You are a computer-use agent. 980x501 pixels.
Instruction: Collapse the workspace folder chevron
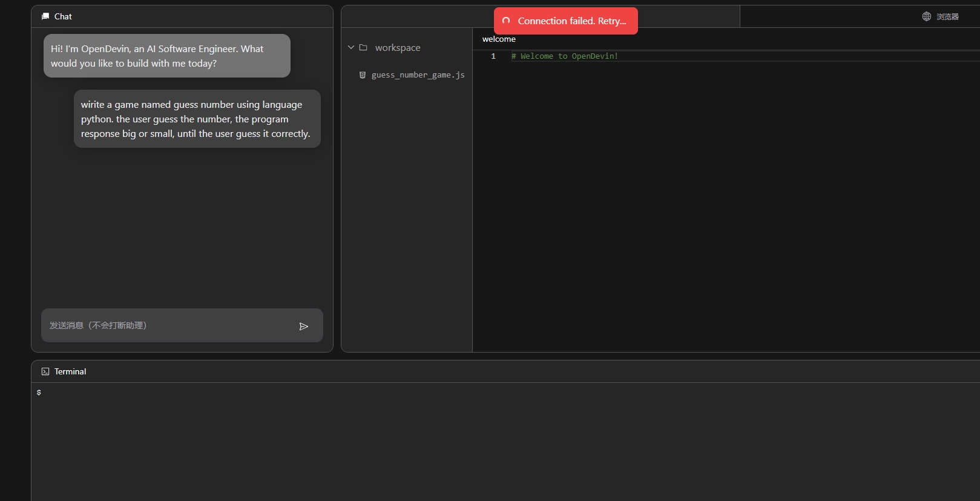351,47
